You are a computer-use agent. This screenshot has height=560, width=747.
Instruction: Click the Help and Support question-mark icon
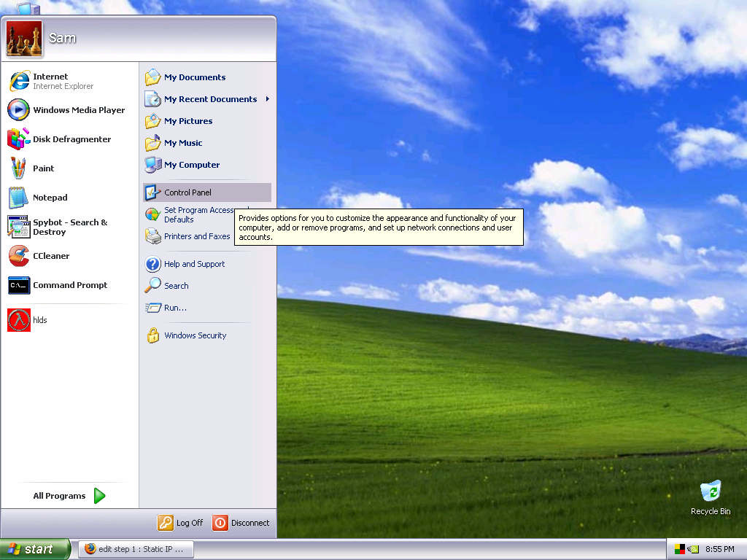pyautogui.click(x=153, y=264)
